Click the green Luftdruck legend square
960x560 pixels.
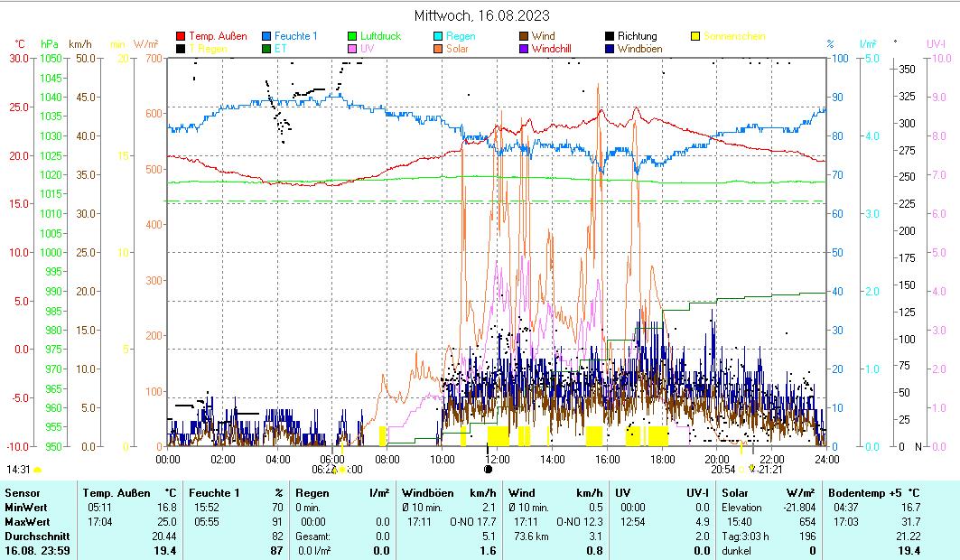353,37
